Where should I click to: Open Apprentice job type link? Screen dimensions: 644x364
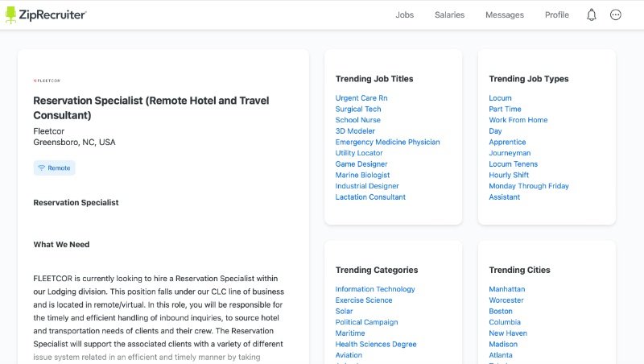pyautogui.click(x=507, y=142)
